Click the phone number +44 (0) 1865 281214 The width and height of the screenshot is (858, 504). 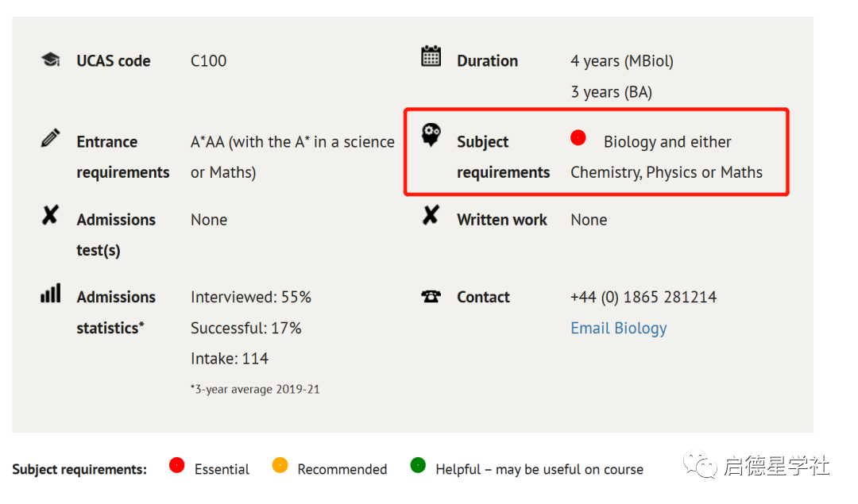click(x=643, y=297)
